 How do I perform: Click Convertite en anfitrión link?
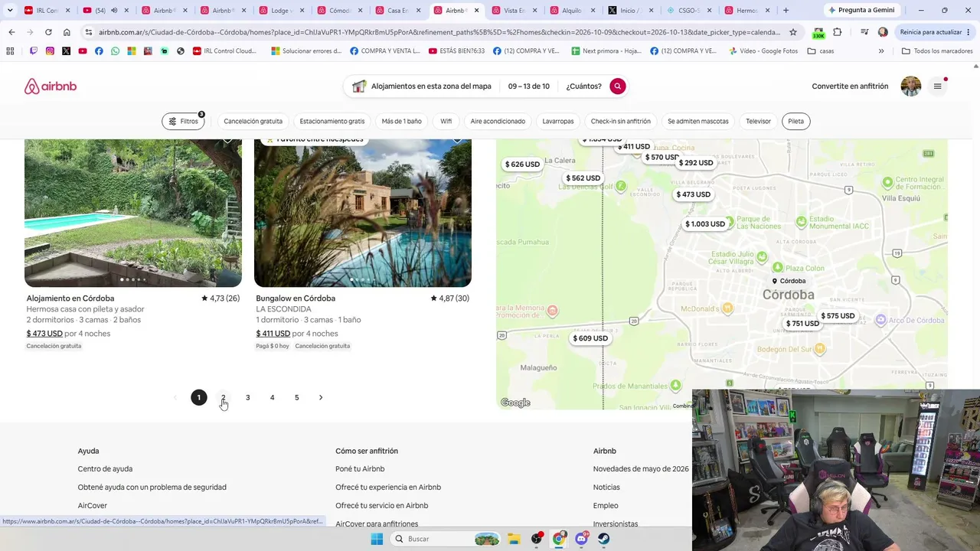[851, 86]
